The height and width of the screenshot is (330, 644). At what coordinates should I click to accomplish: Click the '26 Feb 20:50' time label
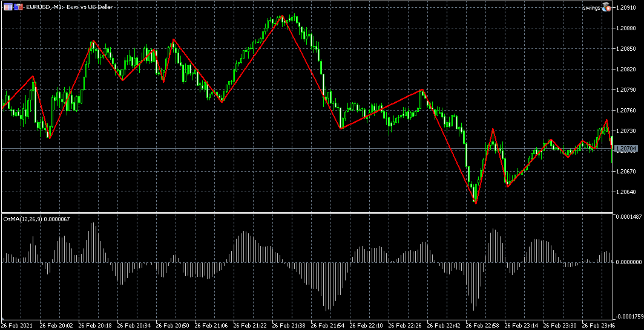click(172, 326)
